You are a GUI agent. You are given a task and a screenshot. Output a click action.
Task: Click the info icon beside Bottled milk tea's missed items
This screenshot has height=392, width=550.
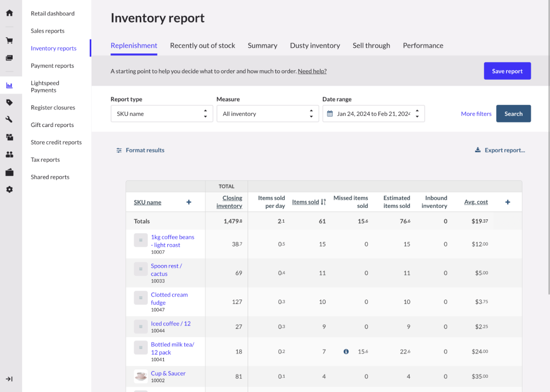pos(346,351)
